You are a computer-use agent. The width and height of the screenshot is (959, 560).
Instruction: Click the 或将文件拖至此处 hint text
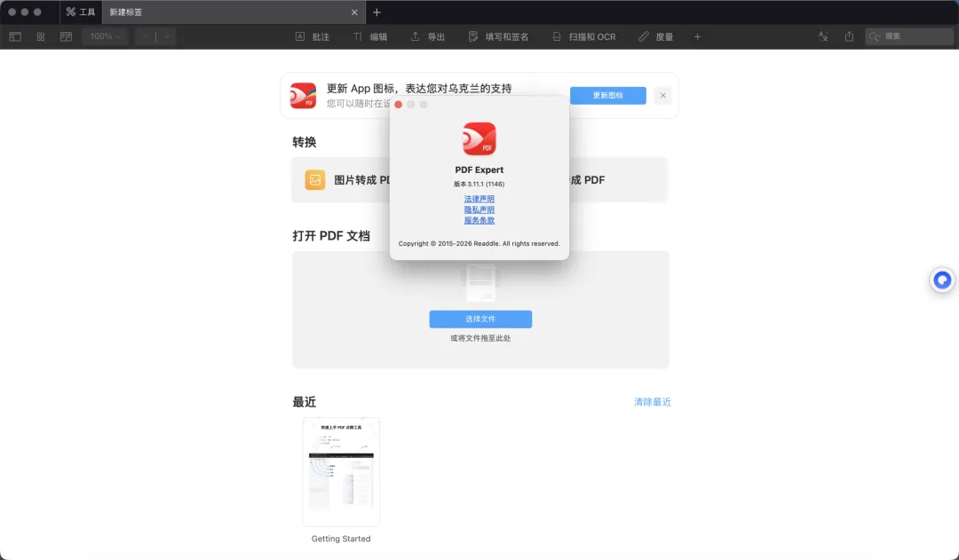(x=480, y=338)
